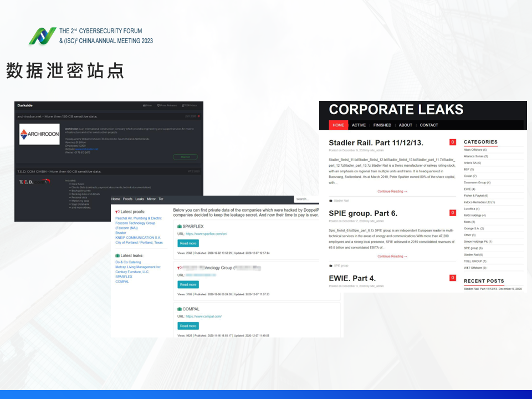532x399 pixels.
Task: Click the T.E.D. COM GMBH post title
Action: point(59,172)
